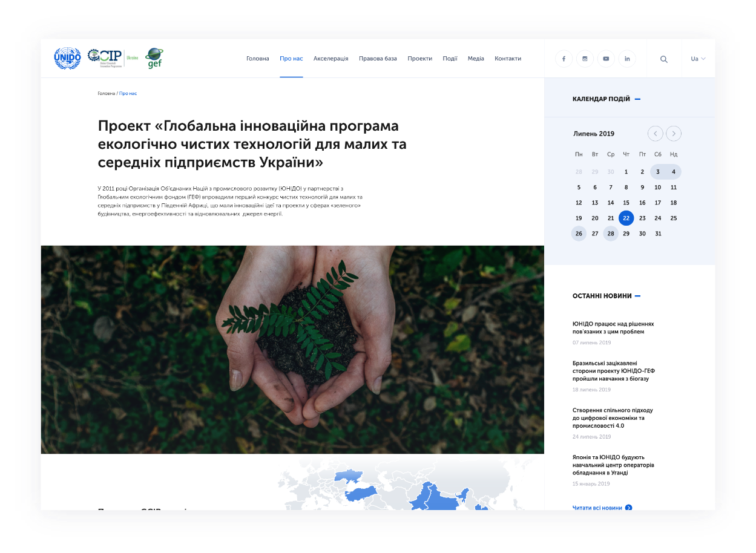Select date 22 in the July calendar

coord(626,218)
